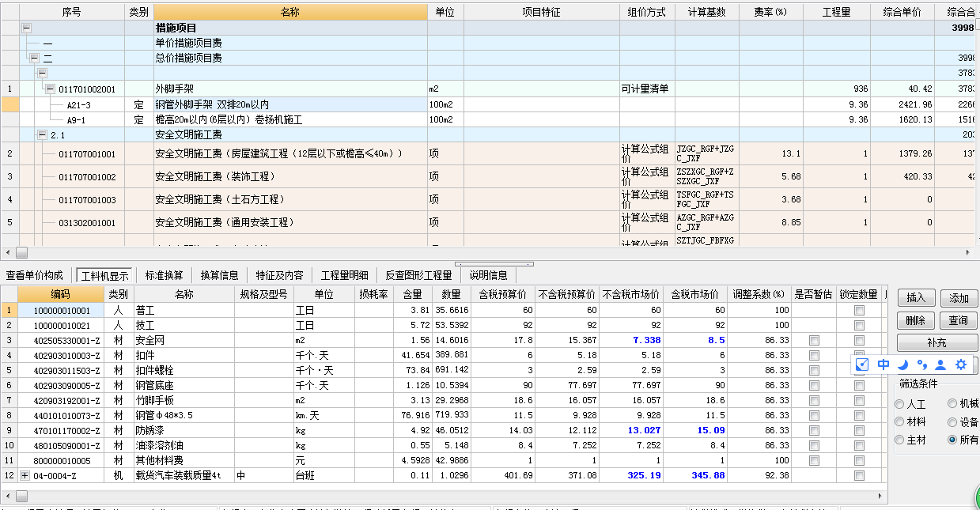Click the 可计量清单 cell for 外脚手架
Screen dimensions: 980x510
646,89
